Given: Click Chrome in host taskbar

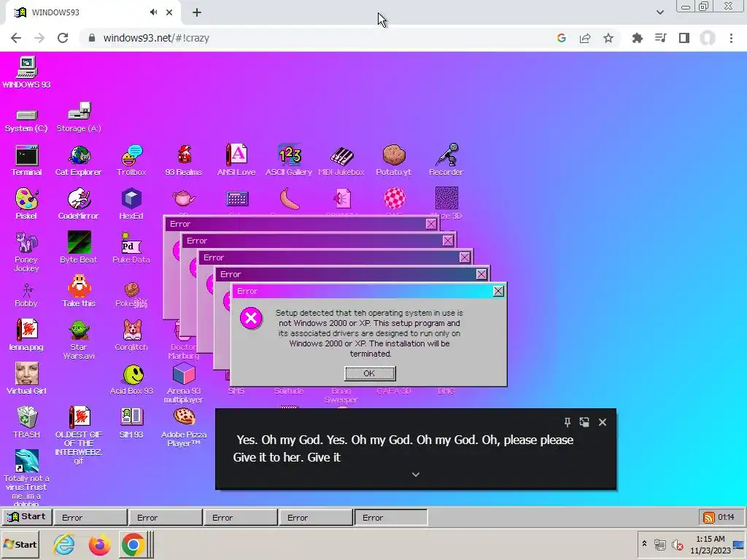Looking at the screenshot, I should pyautogui.click(x=133, y=544).
